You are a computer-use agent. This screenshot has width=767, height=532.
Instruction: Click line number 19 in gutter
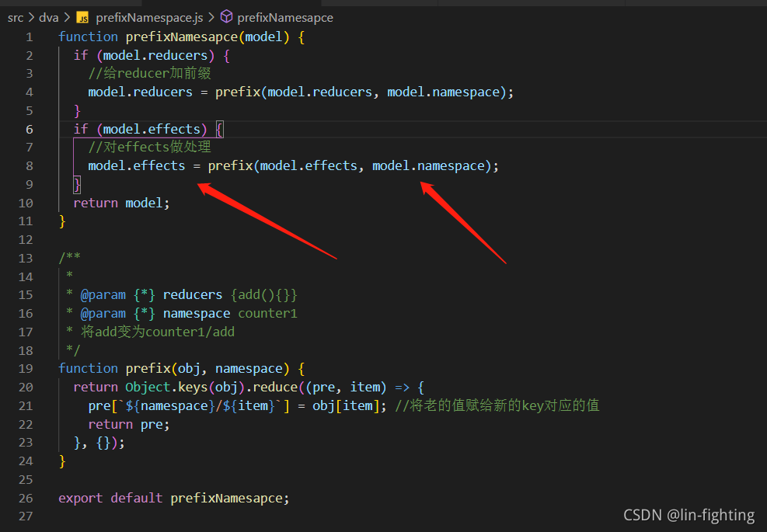(26, 368)
